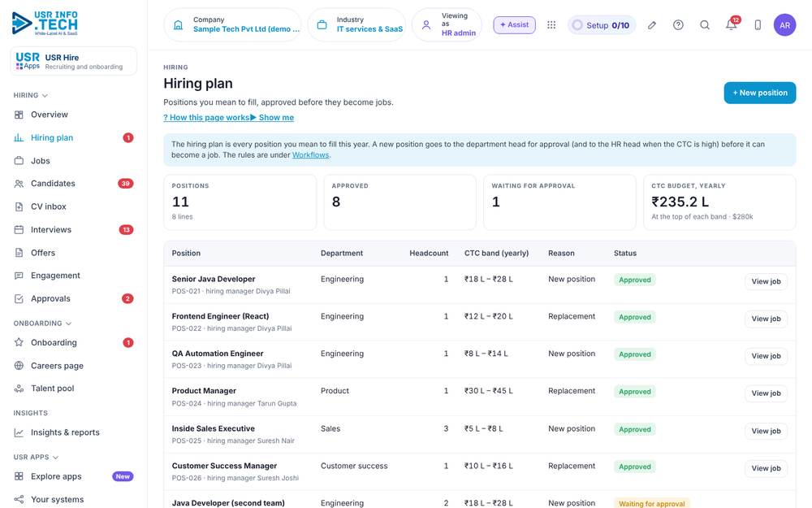
Task: Click the Candidates people icon
Action: click(x=19, y=184)
